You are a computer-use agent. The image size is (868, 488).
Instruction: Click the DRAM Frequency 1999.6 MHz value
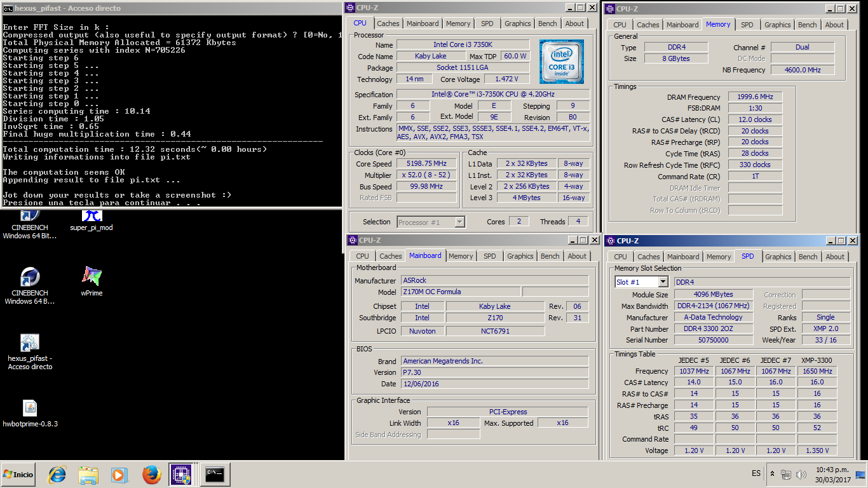756,97
